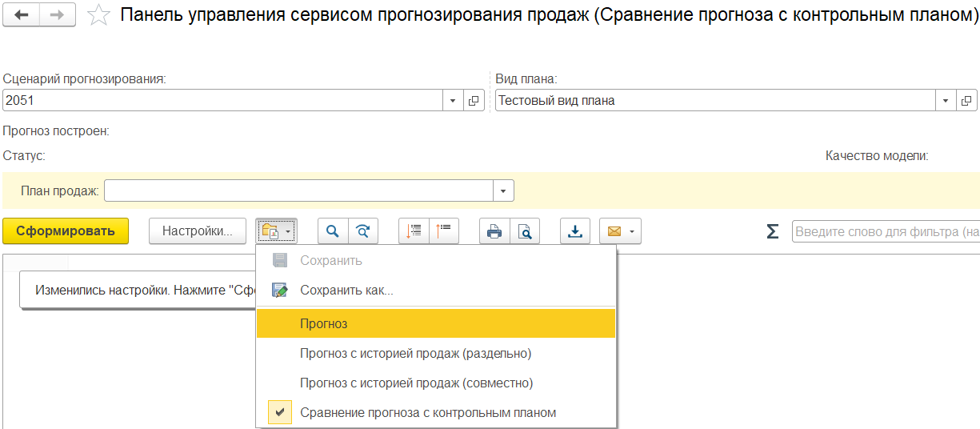The image size is (980, 429).
Task: Print the report with printer icon
Action: pyautogui.click(x=494, y=231)
